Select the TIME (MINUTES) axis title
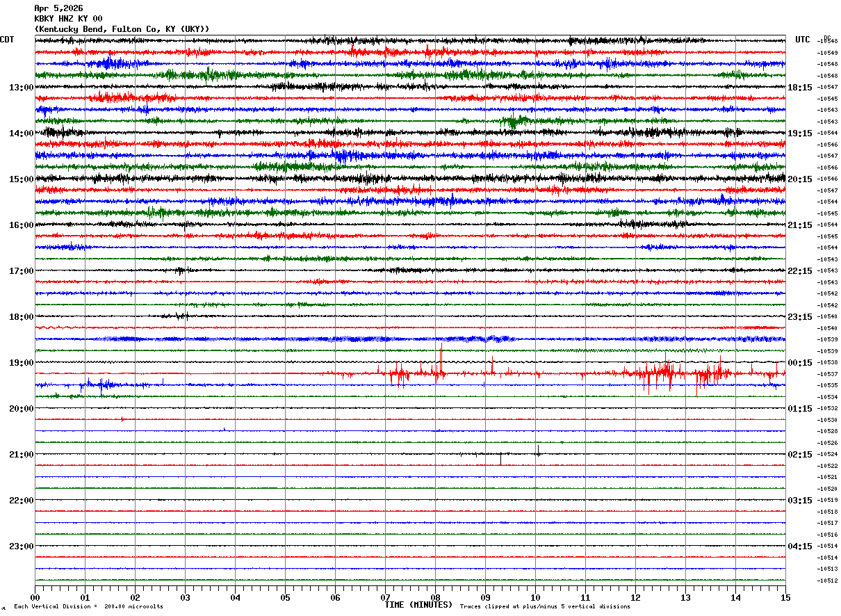 click(418, 605)
